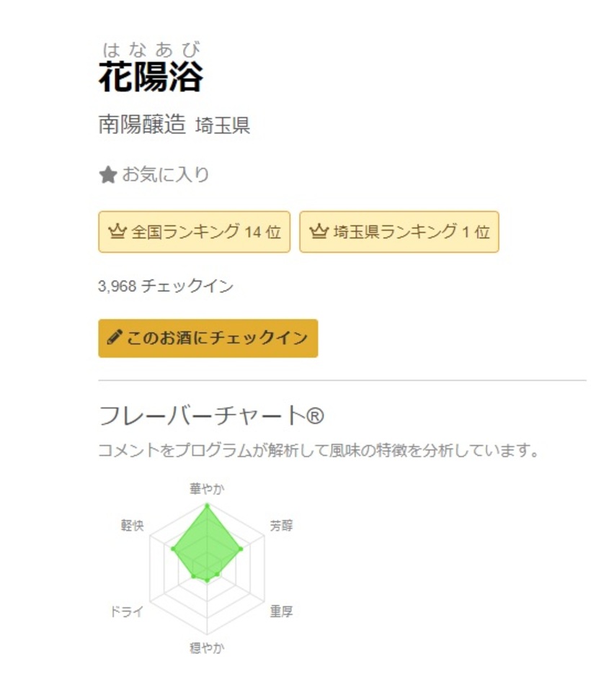Click the フレーバーチャート heading
Viewport: 591px width, 700px height.
coord(211,416)
